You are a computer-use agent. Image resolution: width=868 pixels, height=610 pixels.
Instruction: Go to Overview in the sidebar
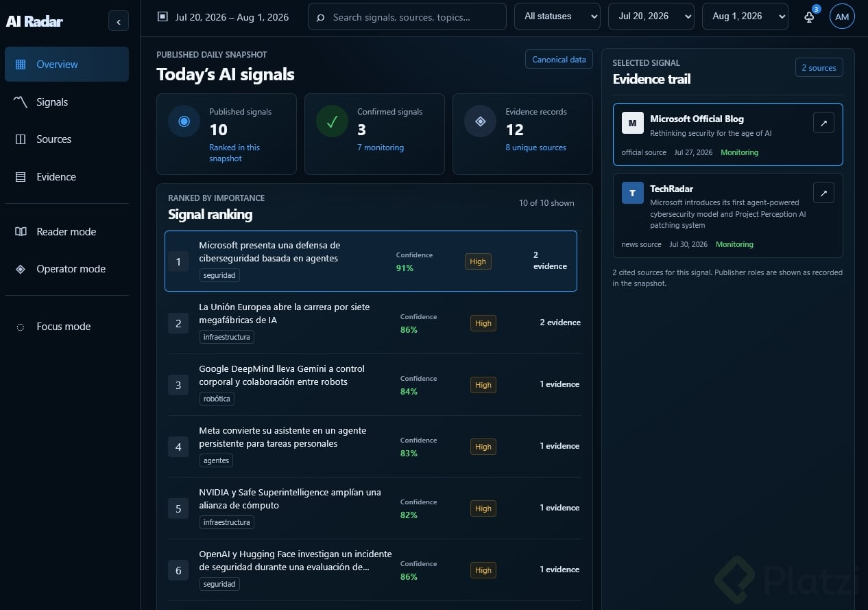67,64
